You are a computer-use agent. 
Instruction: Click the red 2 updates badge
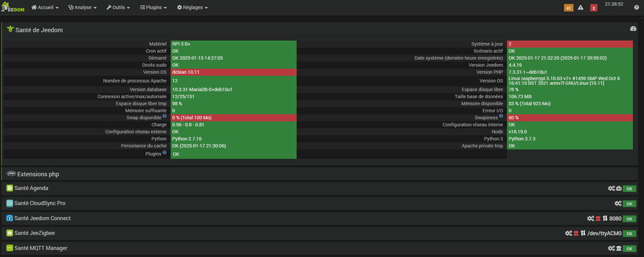(594, 8)
